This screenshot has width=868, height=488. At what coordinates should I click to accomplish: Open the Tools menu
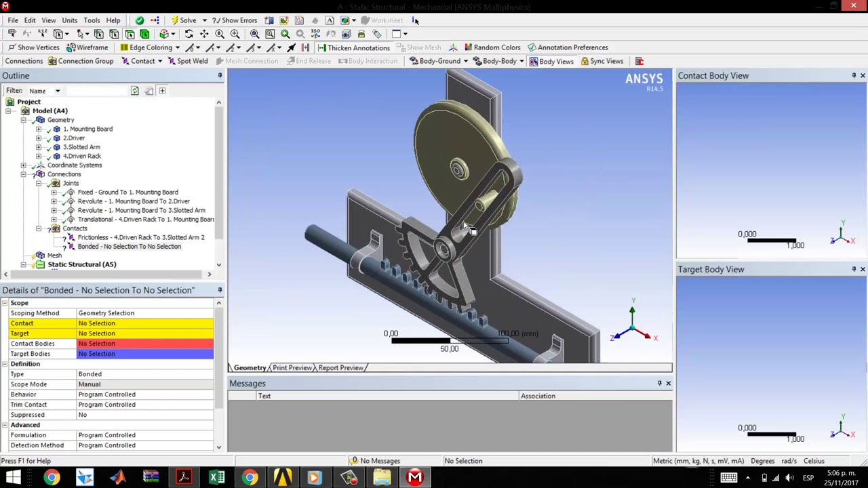92,20
